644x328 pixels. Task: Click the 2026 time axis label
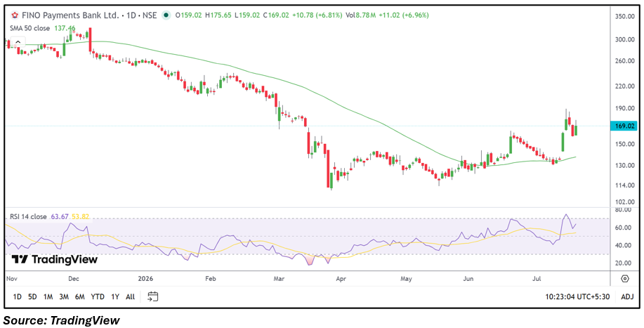145,279
